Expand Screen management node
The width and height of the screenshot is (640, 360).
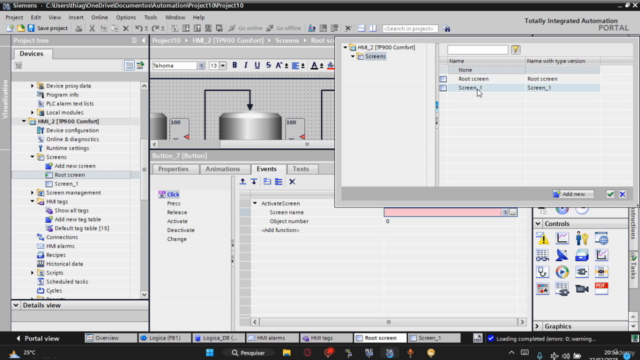pos(32,193)
